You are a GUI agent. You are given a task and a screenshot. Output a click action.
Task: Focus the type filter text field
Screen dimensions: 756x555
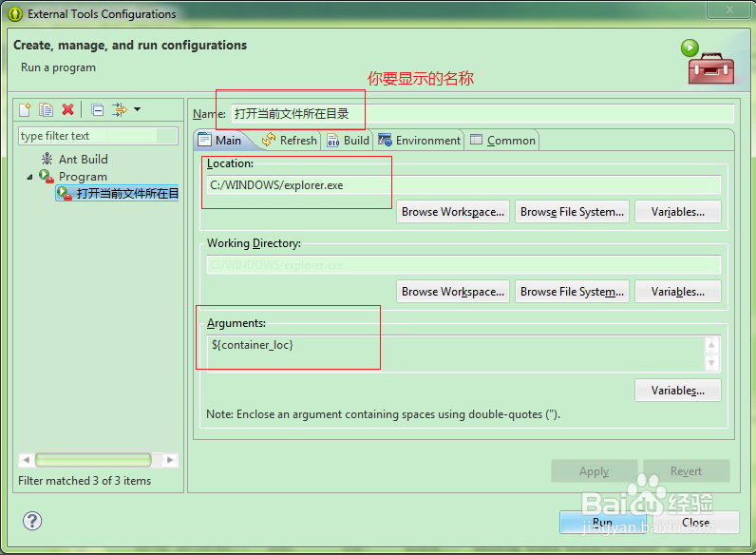tap(99, 136)
